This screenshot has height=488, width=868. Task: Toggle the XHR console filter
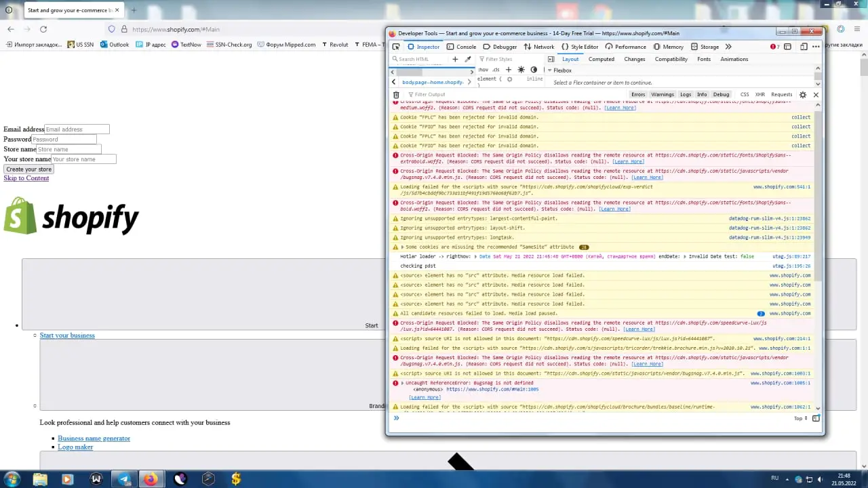[x=760, y=95]
